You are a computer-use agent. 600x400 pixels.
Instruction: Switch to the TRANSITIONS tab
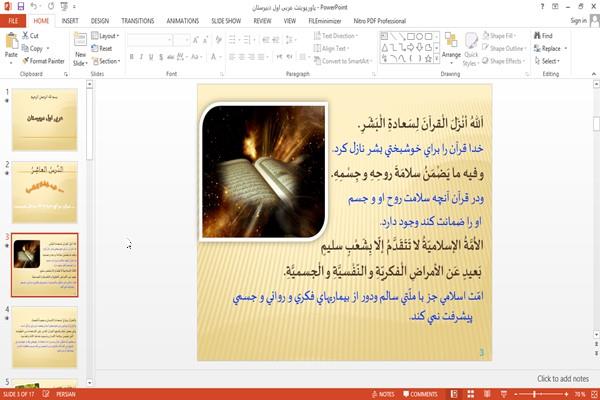(138, 21)
